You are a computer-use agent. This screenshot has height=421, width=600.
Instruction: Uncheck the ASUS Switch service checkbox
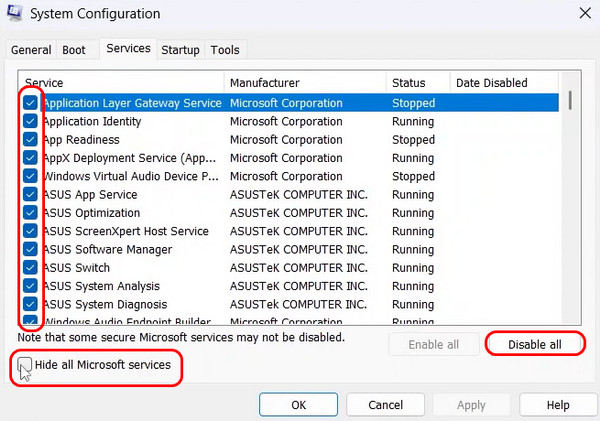click(30, 268)
